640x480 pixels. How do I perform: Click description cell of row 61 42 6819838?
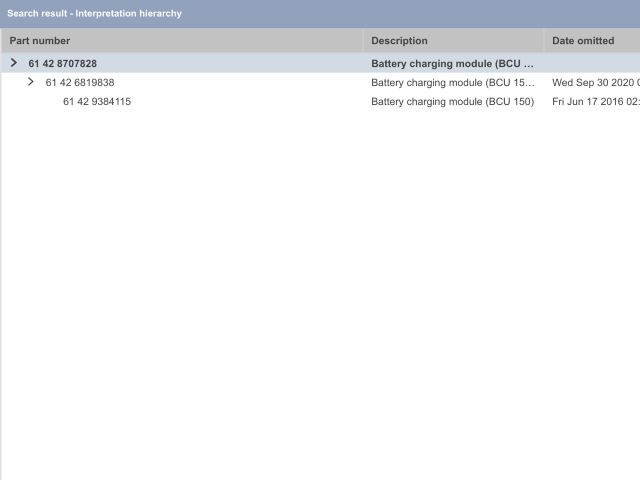click(452, 83)
